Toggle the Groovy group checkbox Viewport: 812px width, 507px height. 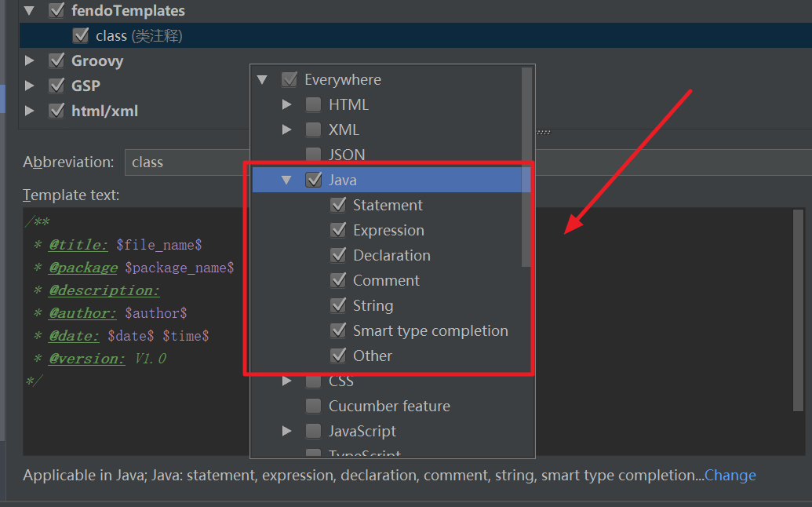pos(56,60)
